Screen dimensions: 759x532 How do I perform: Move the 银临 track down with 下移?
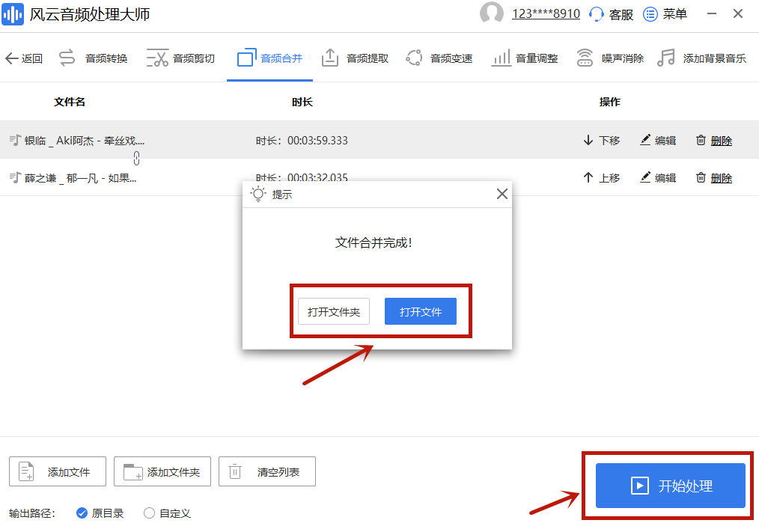click(602, 141)
